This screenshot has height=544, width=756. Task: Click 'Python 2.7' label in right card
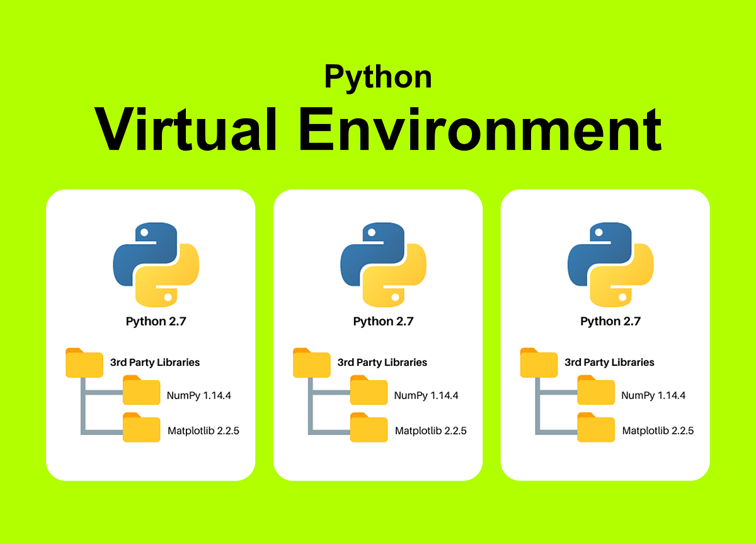click(x=610, y=322)
